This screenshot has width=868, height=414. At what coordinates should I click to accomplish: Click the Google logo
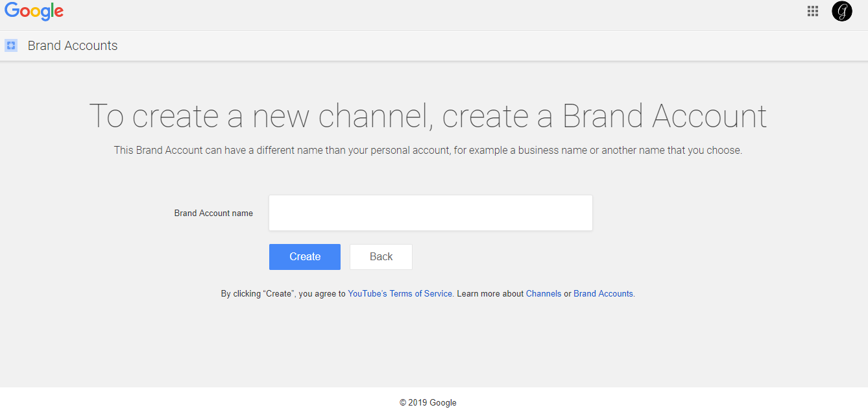click(34, 12)
